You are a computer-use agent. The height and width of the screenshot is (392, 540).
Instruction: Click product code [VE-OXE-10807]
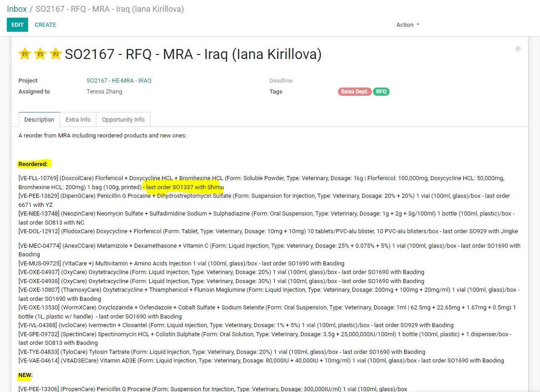39,290
